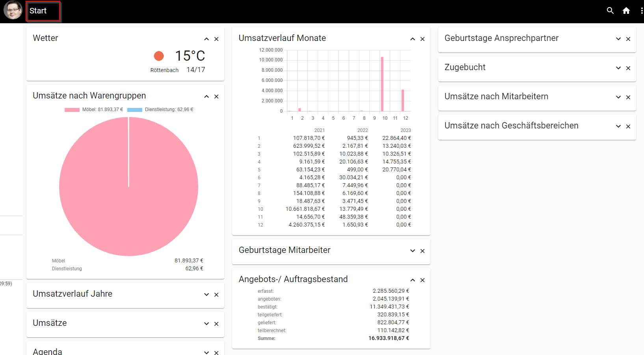Click the user profile avatar
This screenshot has width=644, height=355.
coord(13,10)
